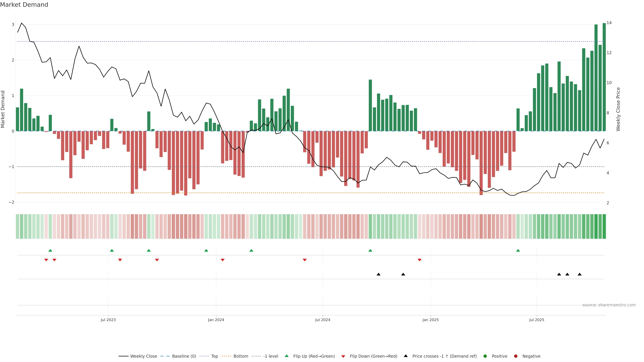The height and width of the screenshot is (362, 644).
Task: Toggle the Top dotted line legend entry
Action: click(x=214, y=356)
